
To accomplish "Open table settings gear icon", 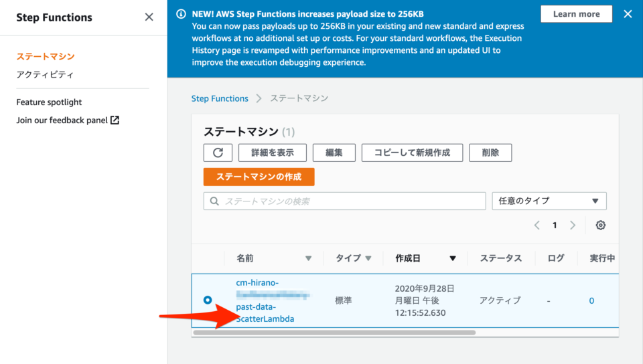I will 600,225.
